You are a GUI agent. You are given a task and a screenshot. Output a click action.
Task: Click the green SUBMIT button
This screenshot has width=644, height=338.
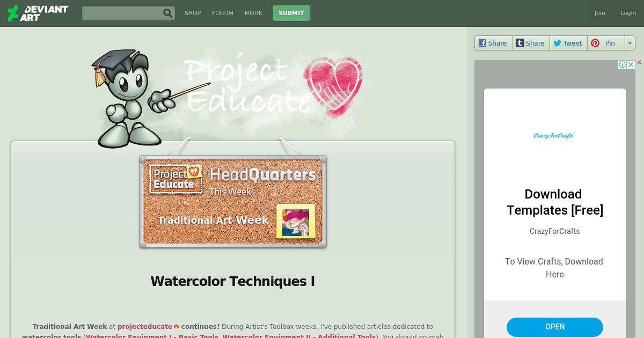click(x=291, y=13)
